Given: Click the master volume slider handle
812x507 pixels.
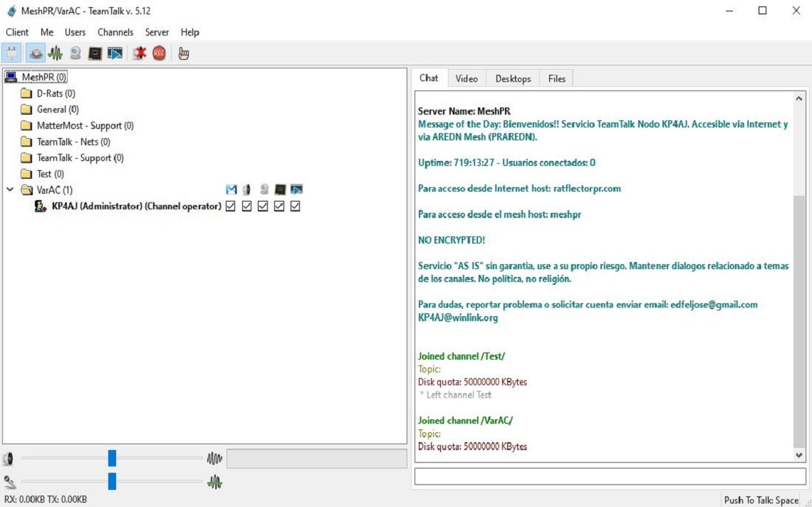Looking at the screenshot, I should pyautogui.click(x=112, y=459).
